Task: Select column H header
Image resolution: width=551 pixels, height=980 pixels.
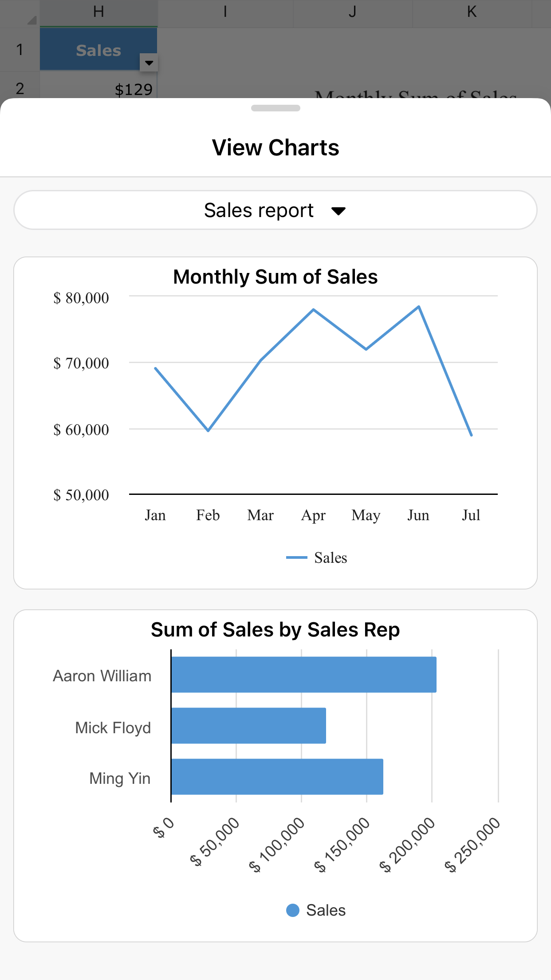Action: point(98,12)
